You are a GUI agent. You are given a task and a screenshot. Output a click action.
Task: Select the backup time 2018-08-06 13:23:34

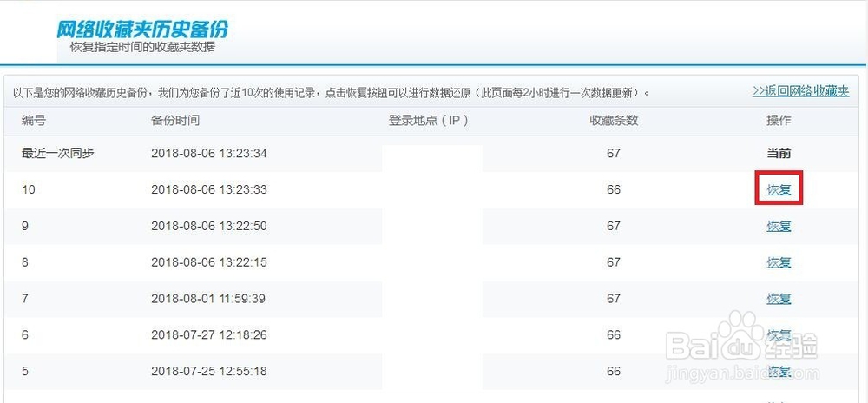click(208, 154)
